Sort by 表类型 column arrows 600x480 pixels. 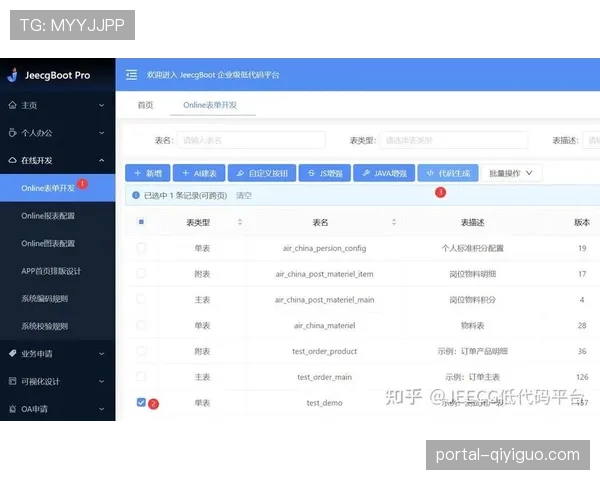coord(240,222)
